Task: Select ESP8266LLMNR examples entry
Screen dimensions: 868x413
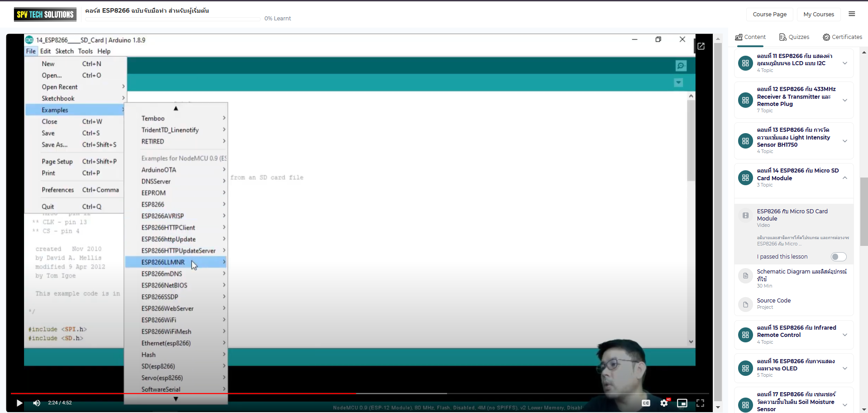Action: 176,262
